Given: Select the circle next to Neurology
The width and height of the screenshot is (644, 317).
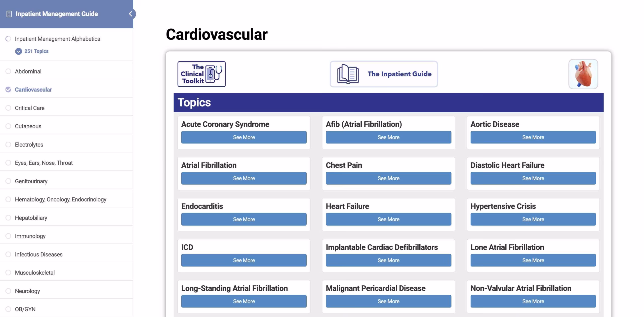Looking at the screenshot, I should (8, 291).
